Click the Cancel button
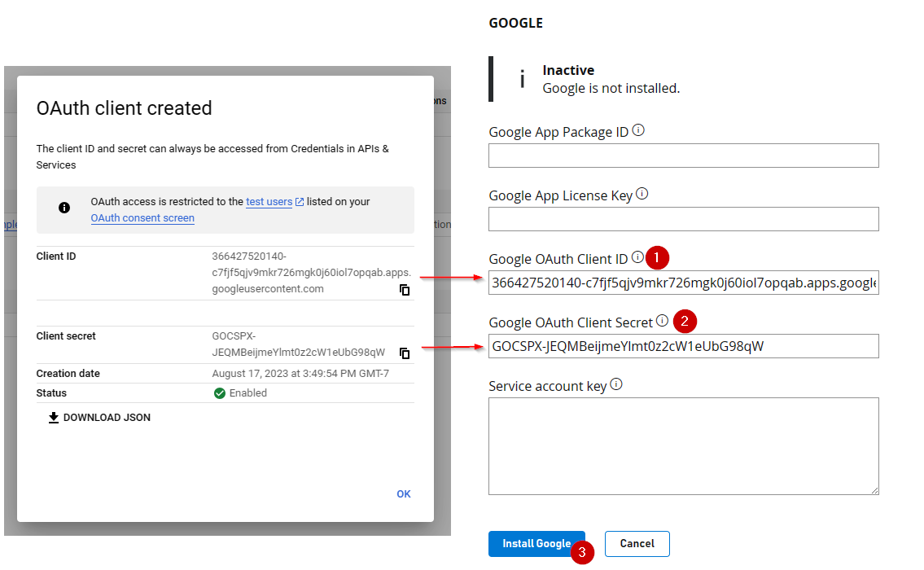Viewport: 924px width, 570px height. click(637, 543)
